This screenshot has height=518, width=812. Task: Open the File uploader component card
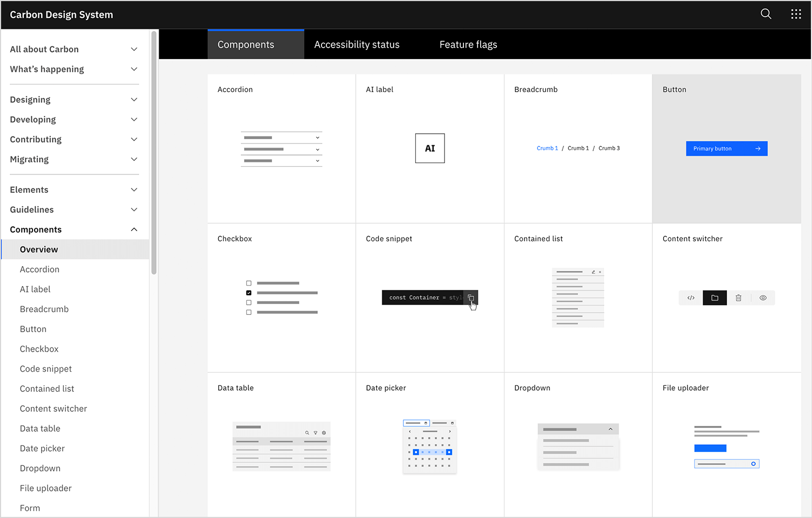(726, 445)
